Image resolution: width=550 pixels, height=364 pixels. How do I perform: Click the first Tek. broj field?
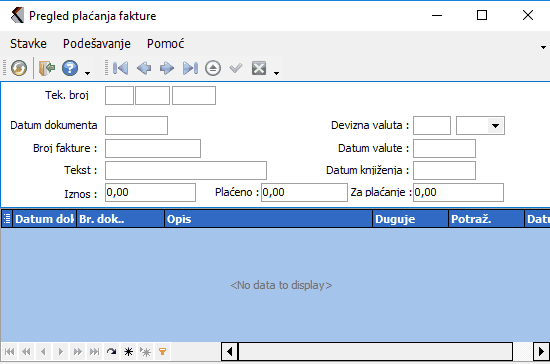(x=119, y=95)
